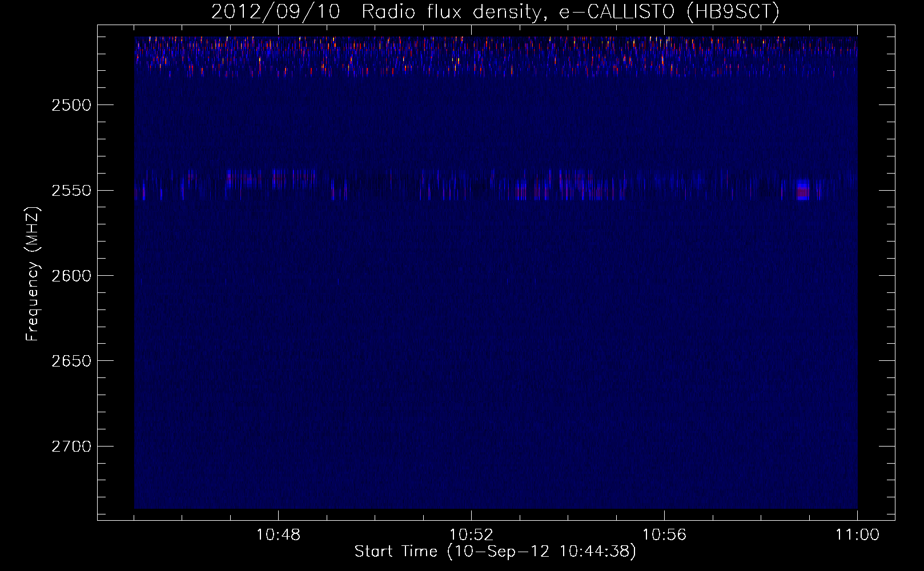Viewport: 924px width, 571px height.
Task: Click the 11:00 time tick label
Action: click(857, 535)
